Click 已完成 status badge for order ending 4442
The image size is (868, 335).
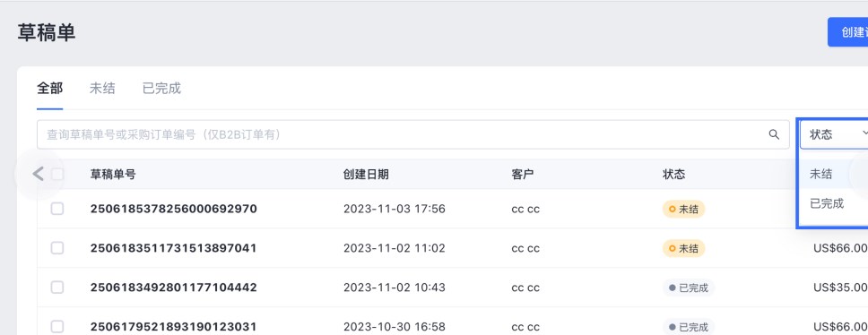click(689, 288)
